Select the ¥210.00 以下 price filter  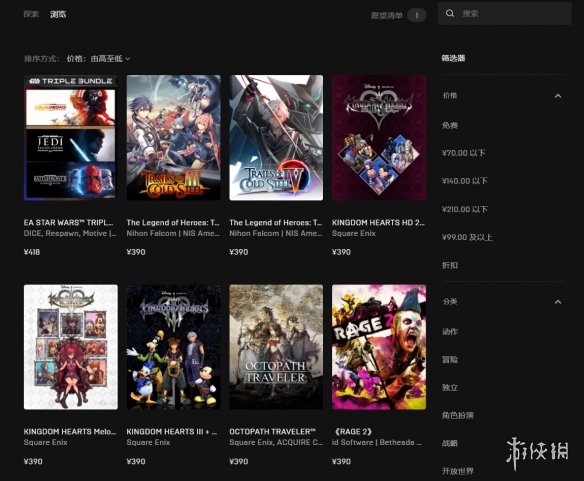(x=464, y=209)
